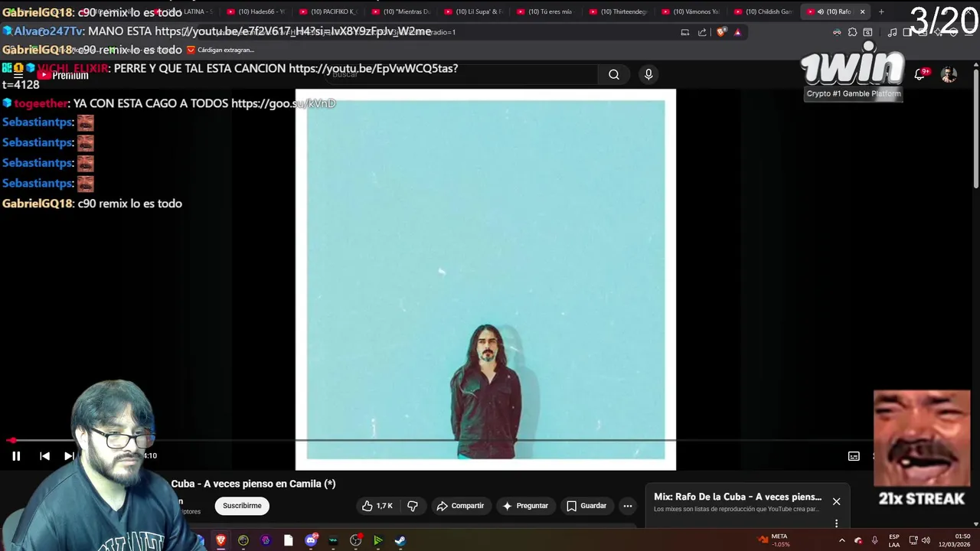980x551 pixels.
Task: Toggle subtitles/captions on the player
Action: (x=854, y=456)
